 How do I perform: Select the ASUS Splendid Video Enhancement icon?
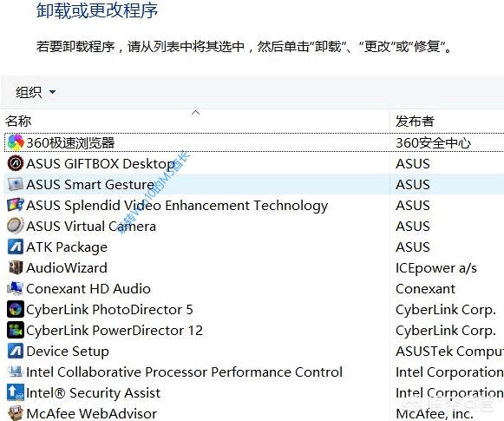[16, 205]
